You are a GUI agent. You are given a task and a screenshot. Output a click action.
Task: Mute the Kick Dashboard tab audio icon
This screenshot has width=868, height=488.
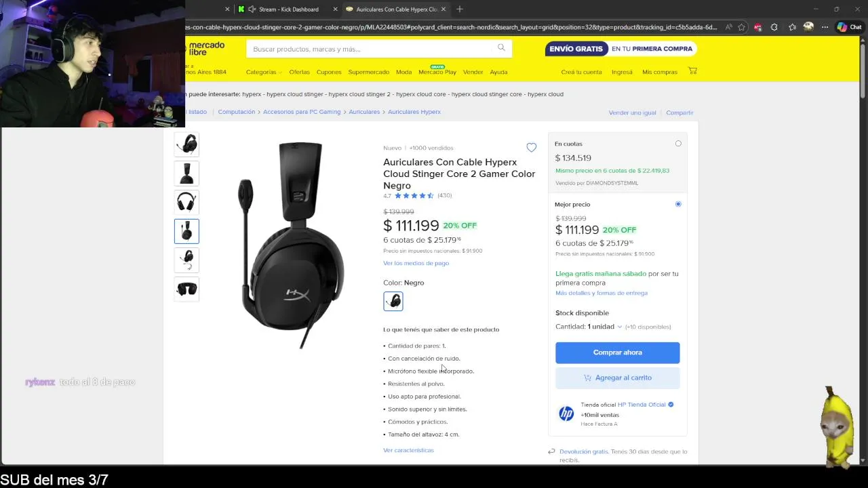click(252, 9)
